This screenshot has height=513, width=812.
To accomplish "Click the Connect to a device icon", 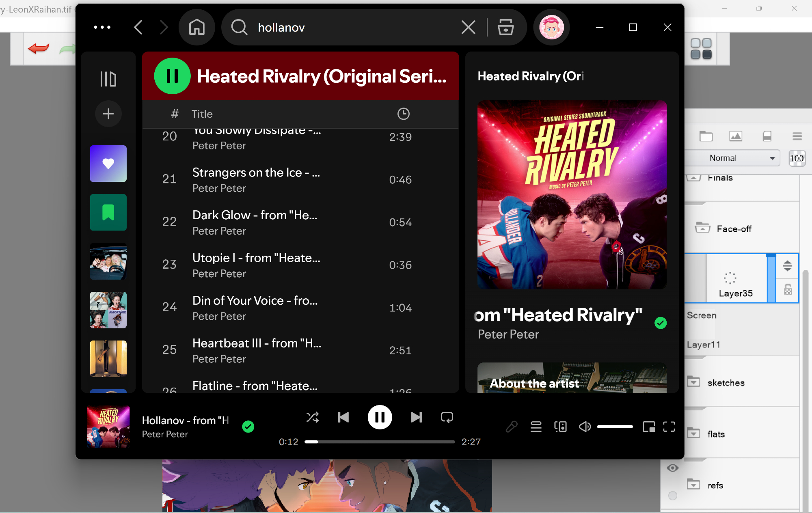I will point(560,427).
